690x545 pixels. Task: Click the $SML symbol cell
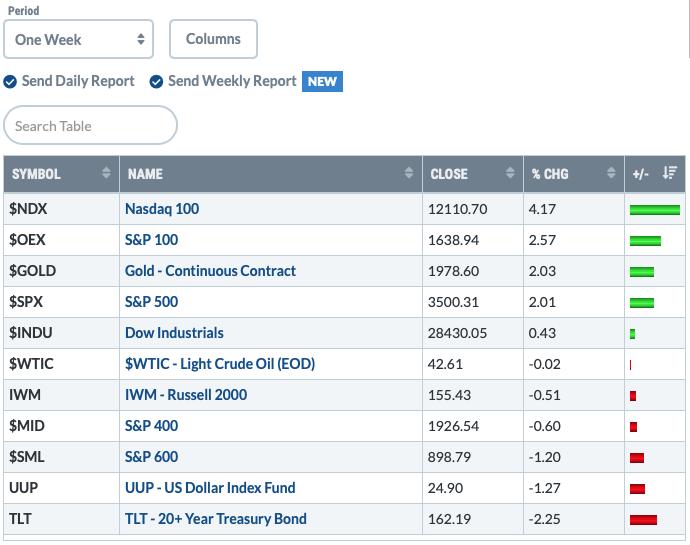point(61,457)
